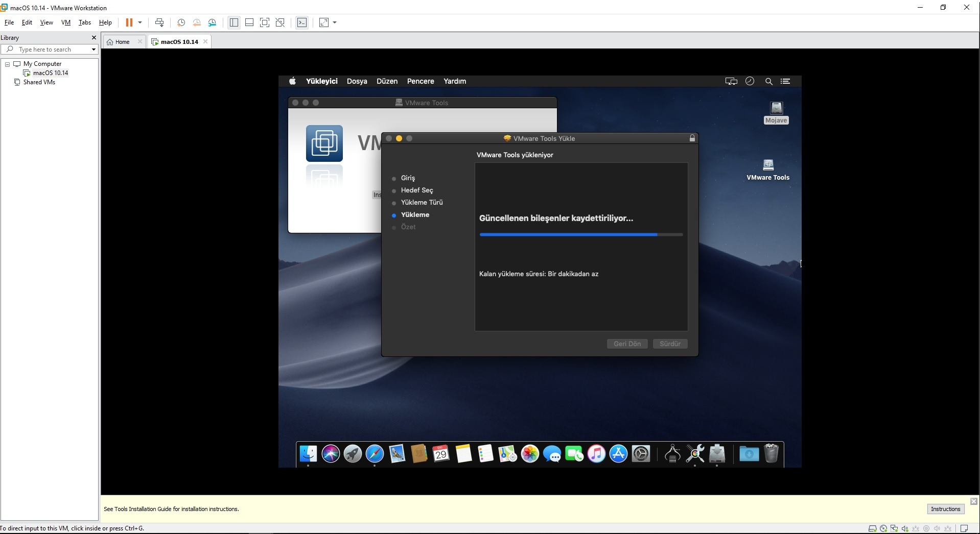Open the stretch guest dropdown arrow
The width and height of the screenshot is (980, 534).
pyautogui.click(x=335, y=22)
